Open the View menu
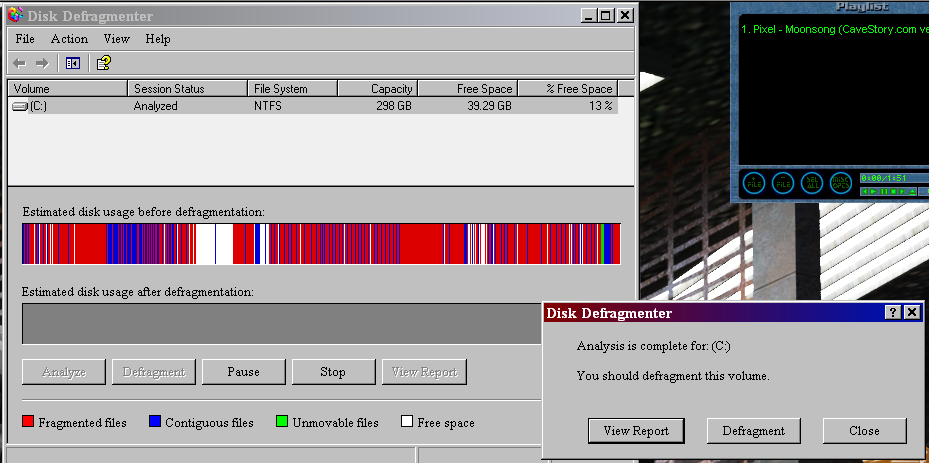Screen dimensions: 929x463 click(x=116, y=39)
